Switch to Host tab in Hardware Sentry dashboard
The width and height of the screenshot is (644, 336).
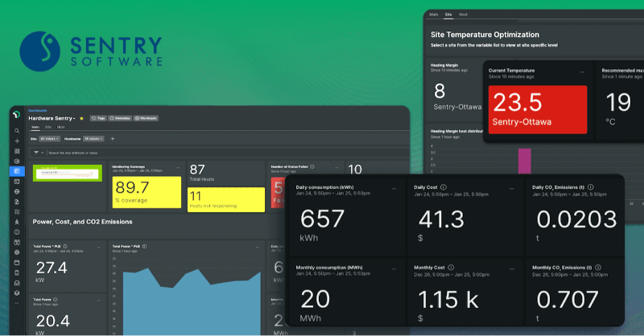(61, 127)
